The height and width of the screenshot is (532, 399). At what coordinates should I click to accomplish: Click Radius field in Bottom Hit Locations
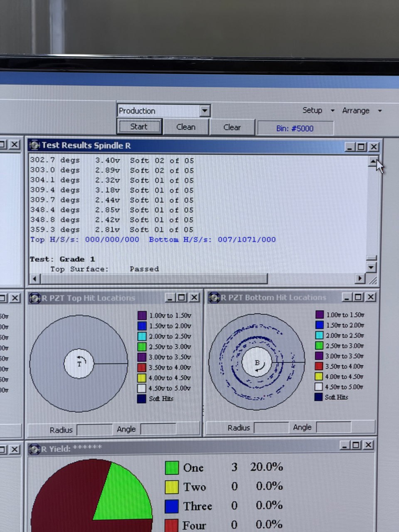[x=271, y=427]
